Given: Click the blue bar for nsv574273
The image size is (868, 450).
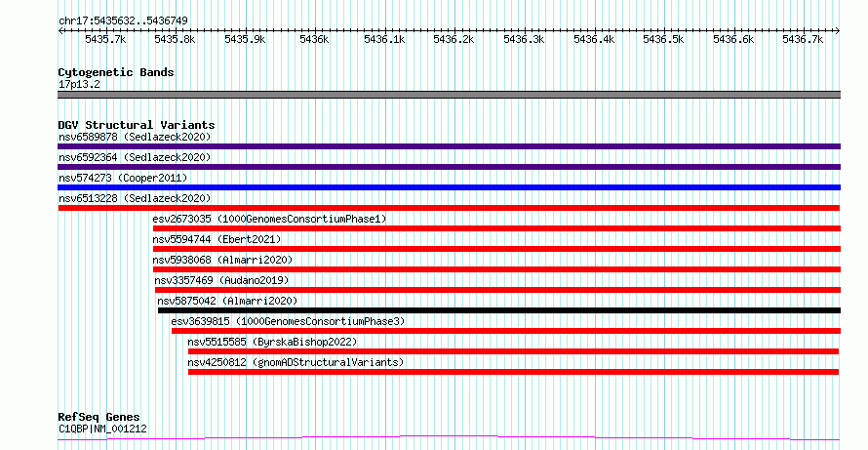Looking at the screenshot, I should [449, 187].
